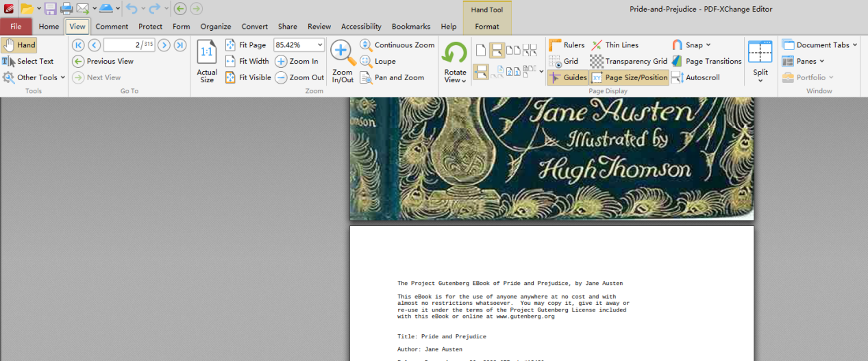Switch to the Home tab

coord(49,27)
